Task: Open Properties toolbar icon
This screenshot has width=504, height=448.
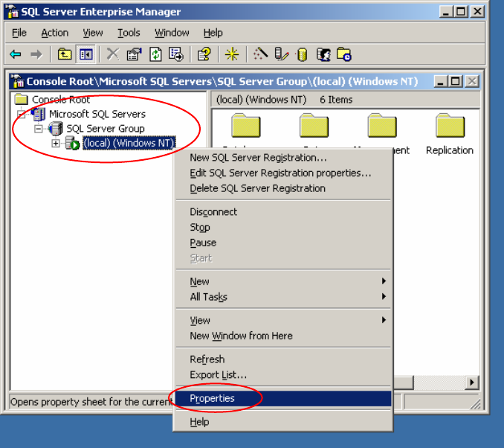Action: tap(134, 54)
